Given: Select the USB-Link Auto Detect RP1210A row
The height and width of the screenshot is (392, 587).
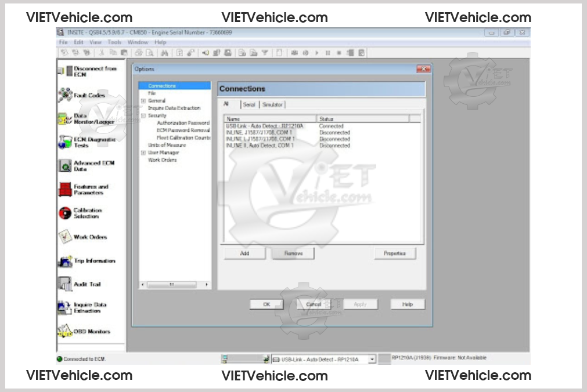Looking at the screenshot, I should (264, 126).
